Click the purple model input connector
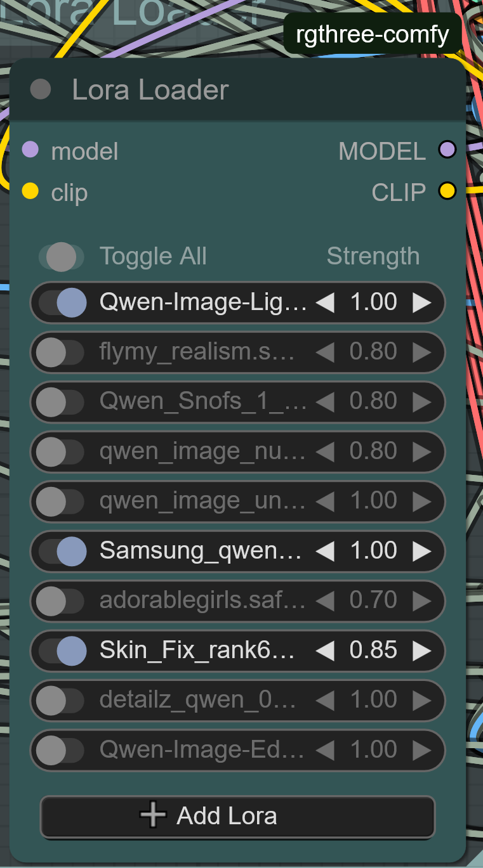This screenshot has height=868, width=483. click(x=30, y=150)
